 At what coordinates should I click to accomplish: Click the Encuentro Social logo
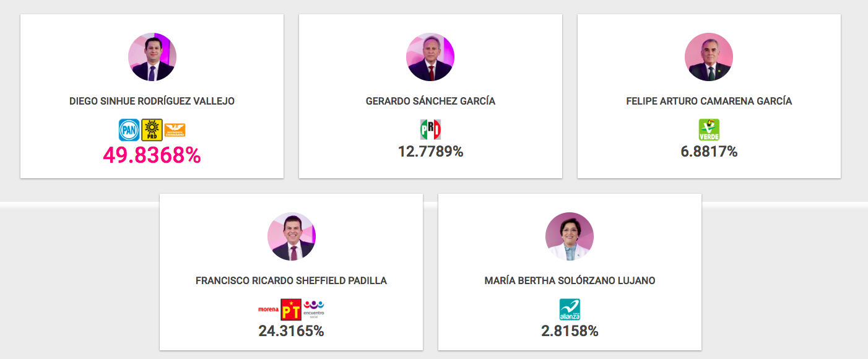click(314, 308)
